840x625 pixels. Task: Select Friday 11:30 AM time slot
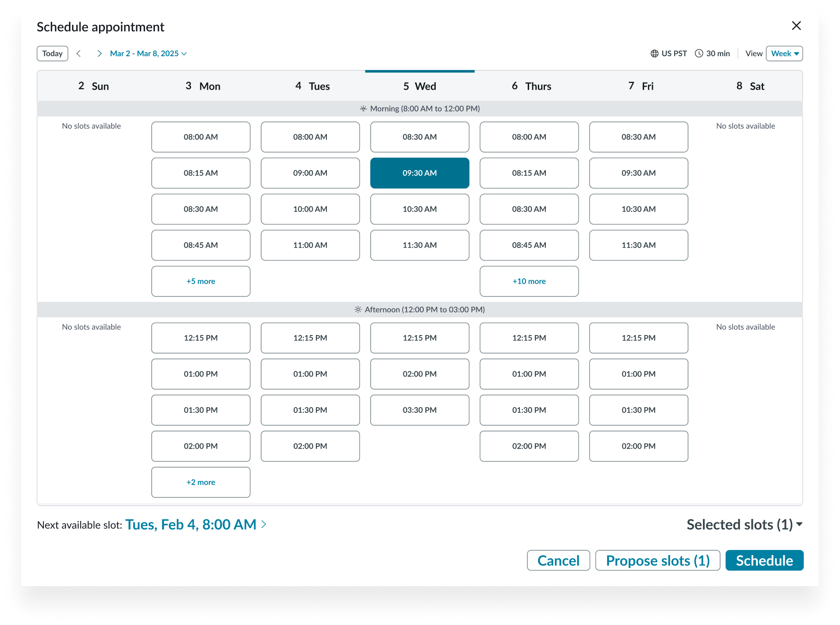pos(638,245)
